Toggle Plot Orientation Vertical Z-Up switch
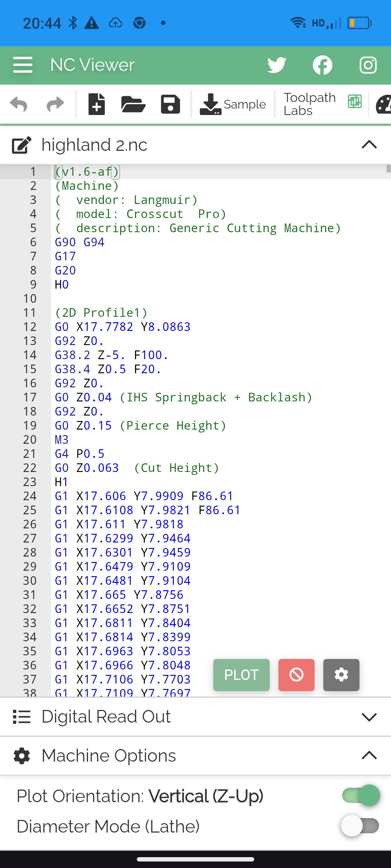The height and width of the screenshot is (868, 391). coord(361,795)
